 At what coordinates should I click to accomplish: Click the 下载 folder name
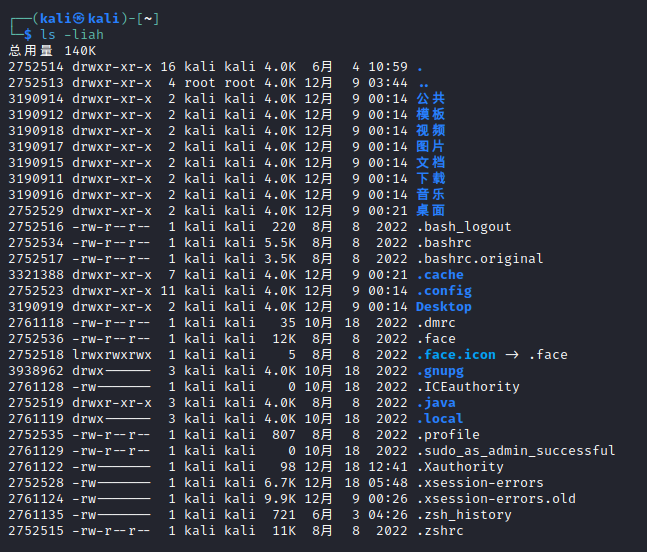click(x=430, y=178)
